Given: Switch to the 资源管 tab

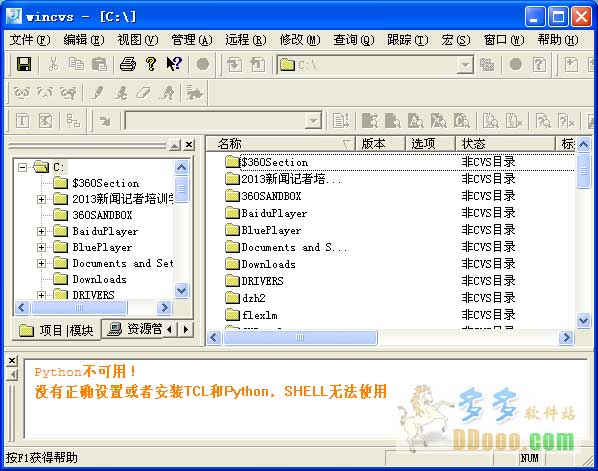Looking at the screenshot, I should point(135,329).
